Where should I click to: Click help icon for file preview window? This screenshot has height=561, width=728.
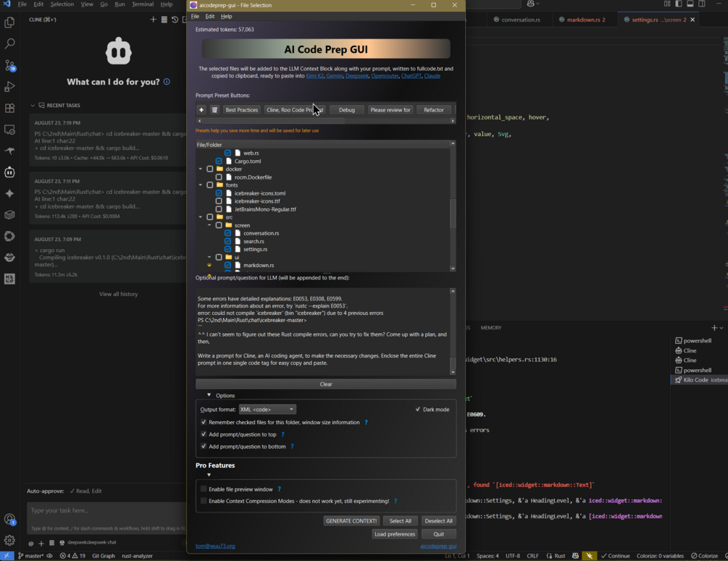click(x=279, y=489)
